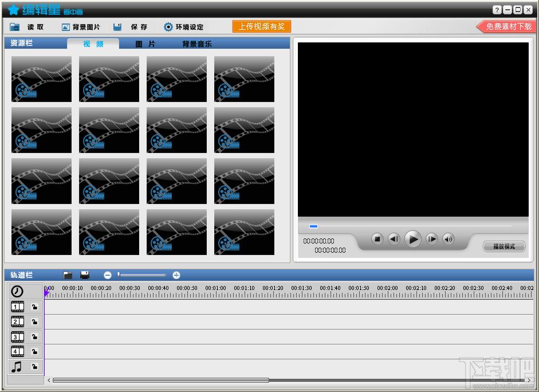The height and width of the screenshot is (392, 539).
Task: Toggle lock on video track 1
Action: click(x=34, y=307)
